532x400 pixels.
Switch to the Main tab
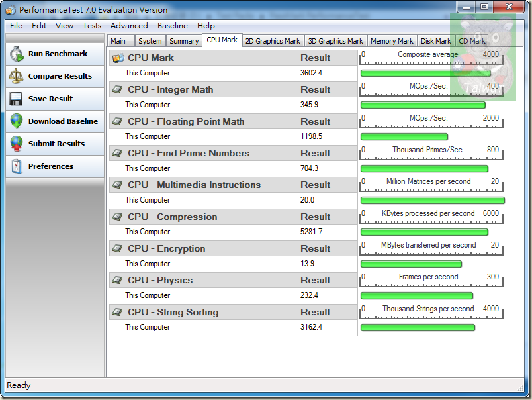(x=121, y=41)
